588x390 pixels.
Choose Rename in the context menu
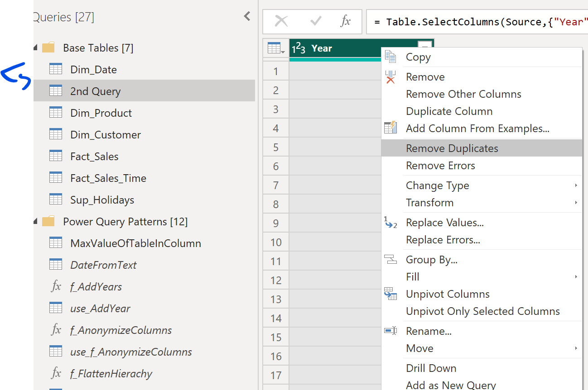pos(482,331)
